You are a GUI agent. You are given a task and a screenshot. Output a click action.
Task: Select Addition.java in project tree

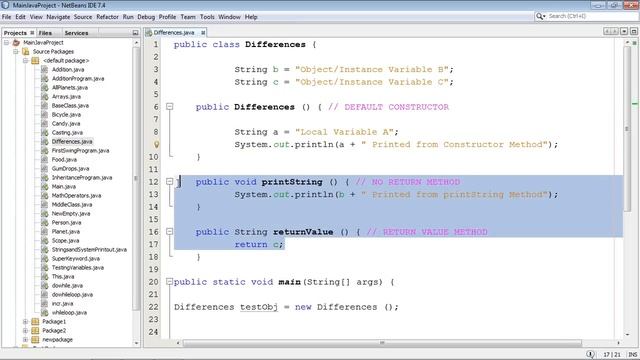point(68,69)
